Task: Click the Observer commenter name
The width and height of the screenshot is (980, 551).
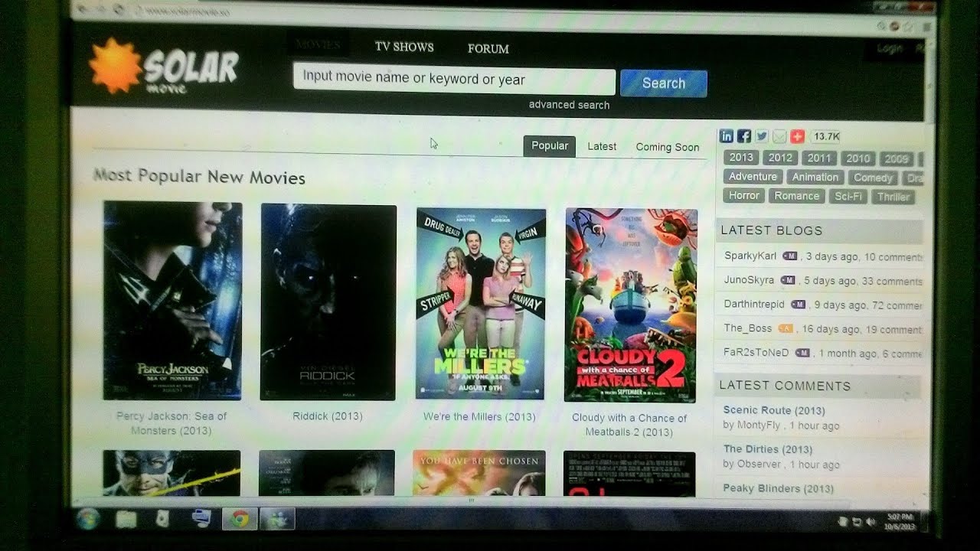Action: pyautogui.click(x=759, y=464)
